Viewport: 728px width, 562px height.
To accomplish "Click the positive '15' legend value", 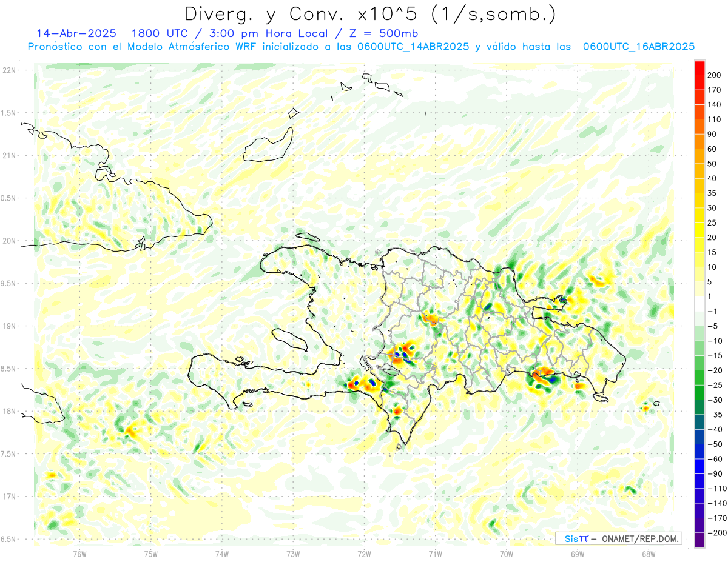I will click(x=713, y=252).
